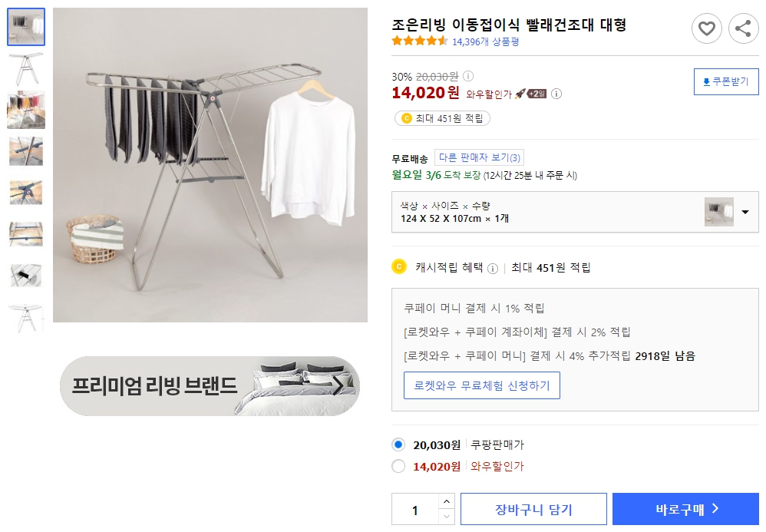Open the share icon next to the heart

742,28
